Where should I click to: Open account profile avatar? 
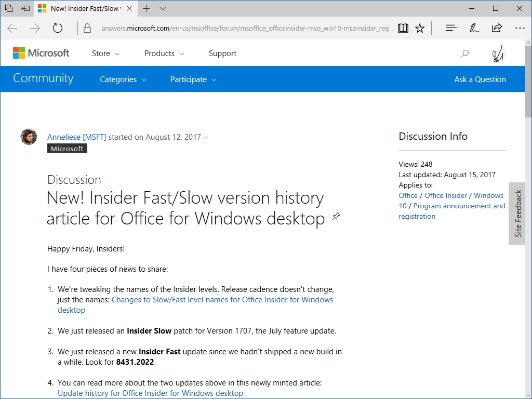click(498, 54)
